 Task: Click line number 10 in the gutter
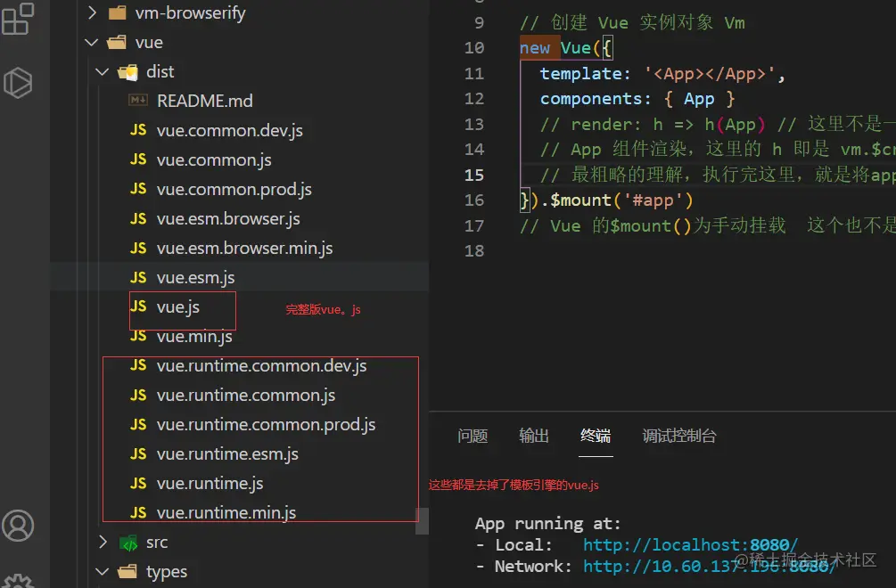coord(473,48)
